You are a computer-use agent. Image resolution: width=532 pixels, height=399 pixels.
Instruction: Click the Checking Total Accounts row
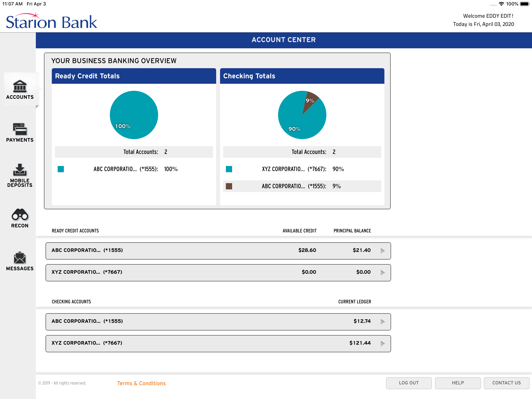point(302,152)
